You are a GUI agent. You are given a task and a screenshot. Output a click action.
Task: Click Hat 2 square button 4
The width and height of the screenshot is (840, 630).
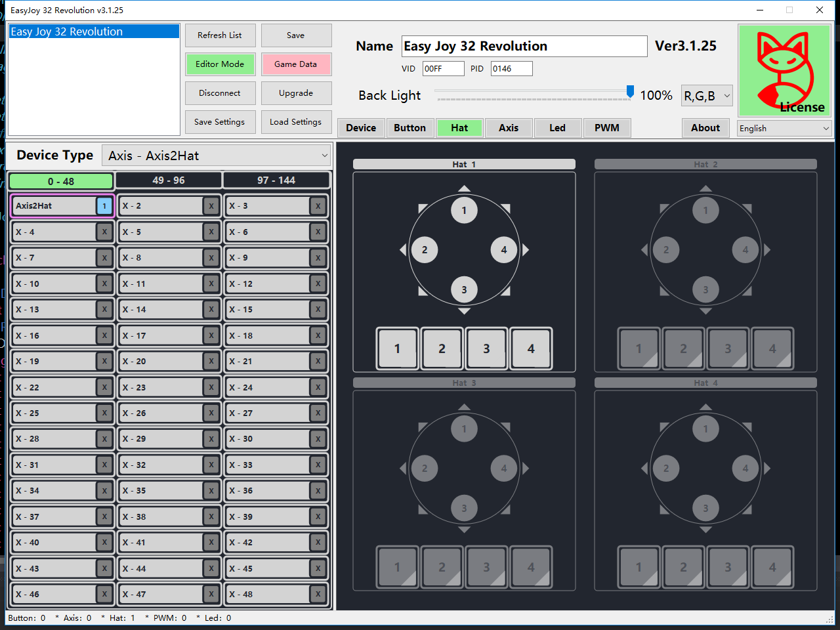772,348
